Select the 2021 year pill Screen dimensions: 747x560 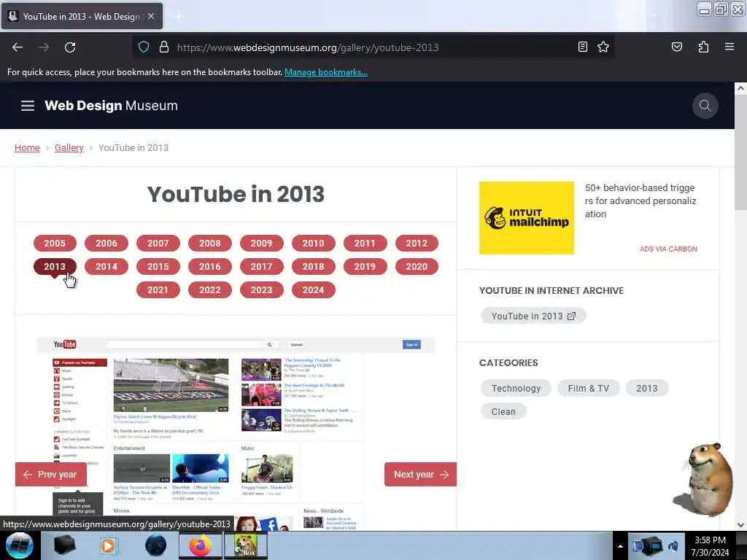coord(158,290)
